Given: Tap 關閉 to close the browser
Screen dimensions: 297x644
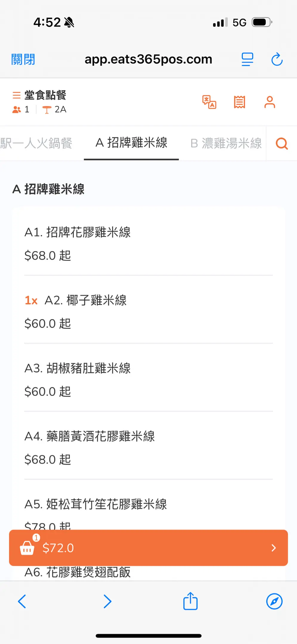Looking at the screenshot, I should pyautogui.click(x=23, y=59).
